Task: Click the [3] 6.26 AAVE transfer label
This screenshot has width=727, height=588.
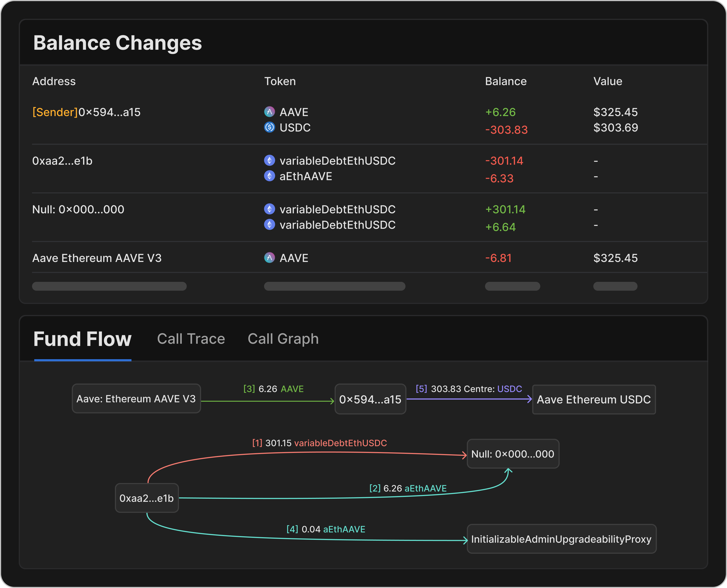Action: tap(274, 389)
